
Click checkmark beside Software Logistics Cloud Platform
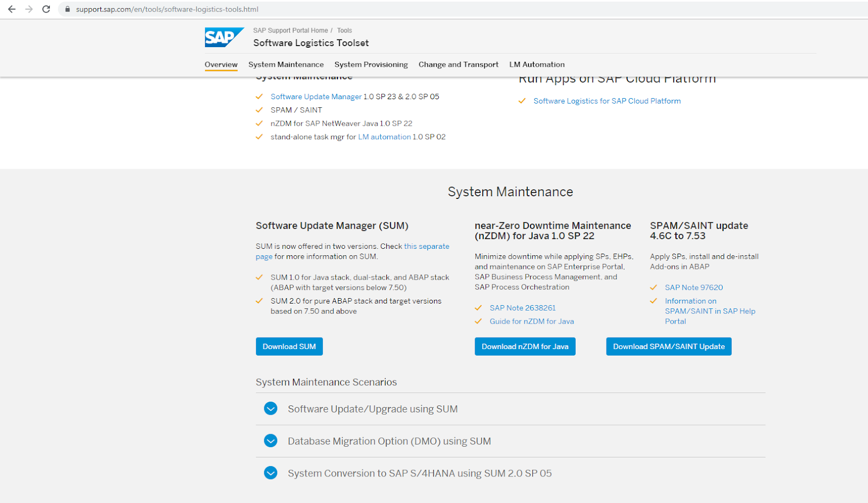522,101
